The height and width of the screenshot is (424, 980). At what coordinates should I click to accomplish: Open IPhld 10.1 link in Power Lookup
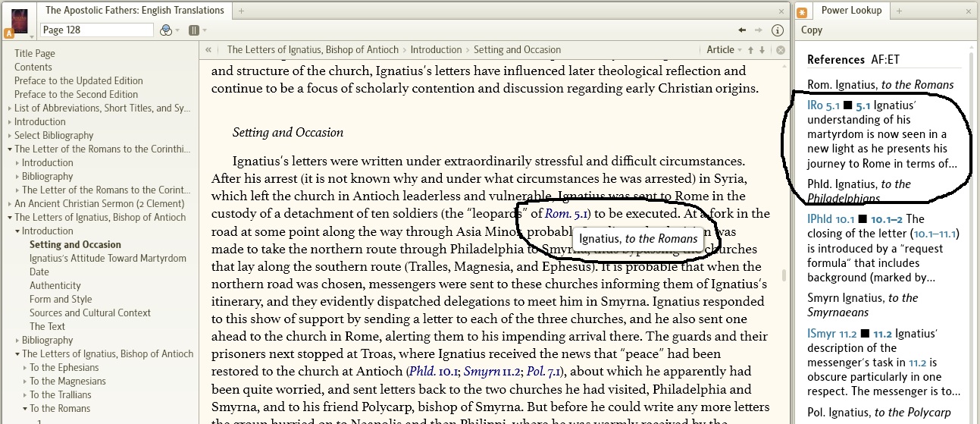(x=831, y=219)
